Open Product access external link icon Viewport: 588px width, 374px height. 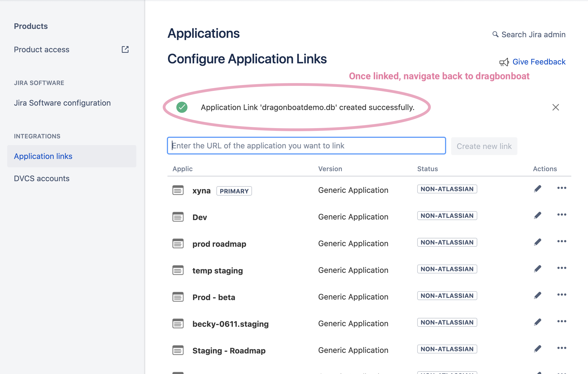[125, 49]
